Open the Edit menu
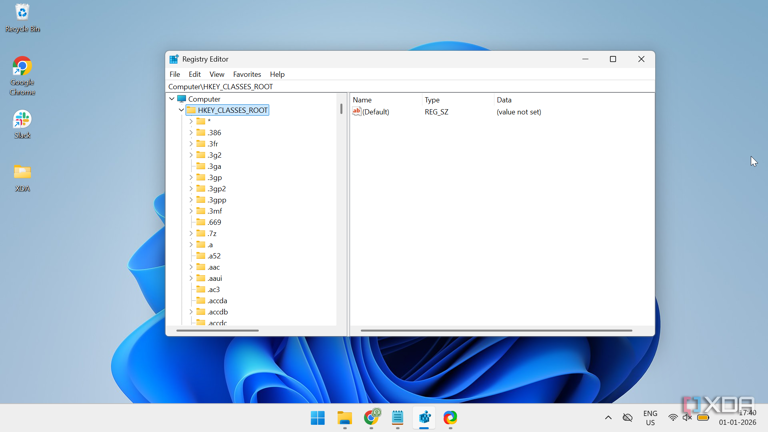The height and width of the screenshot is (432, 768). coord(194,74)
